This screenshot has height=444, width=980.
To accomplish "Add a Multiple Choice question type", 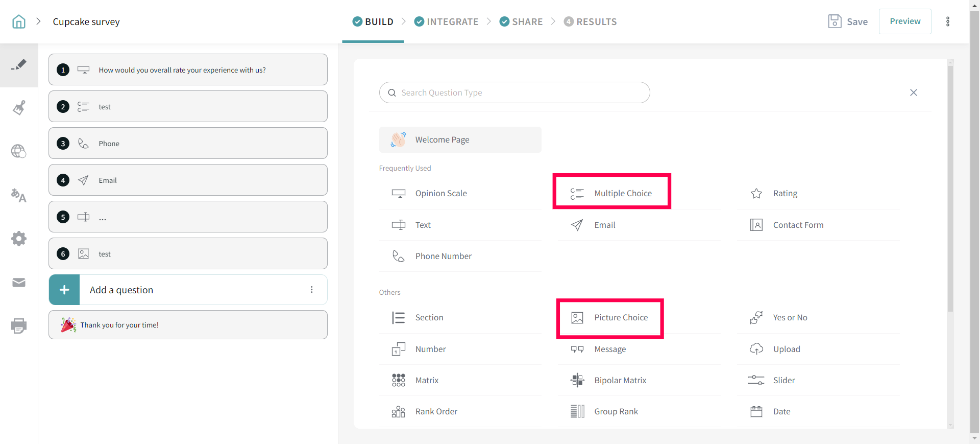I will 622,193.
